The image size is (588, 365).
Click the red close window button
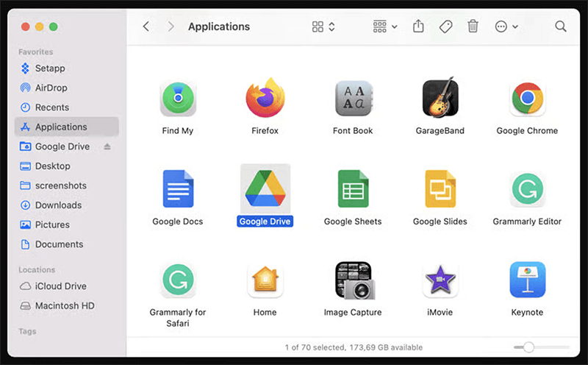26,26
